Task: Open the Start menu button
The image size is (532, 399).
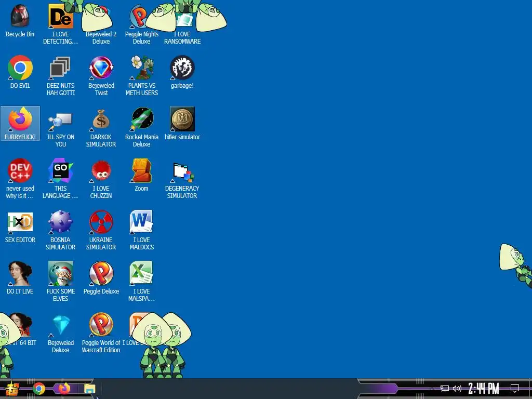Action: click(x=12, y=389)
